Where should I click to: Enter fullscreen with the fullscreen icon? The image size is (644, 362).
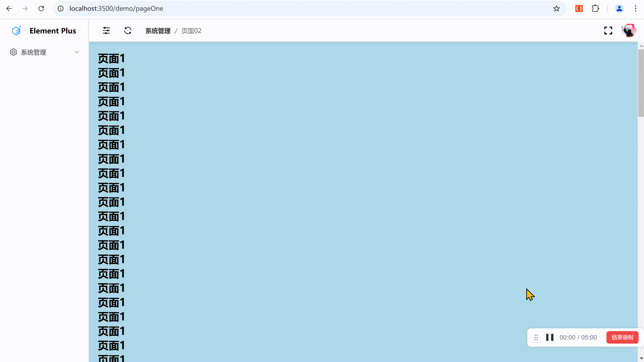608,31
